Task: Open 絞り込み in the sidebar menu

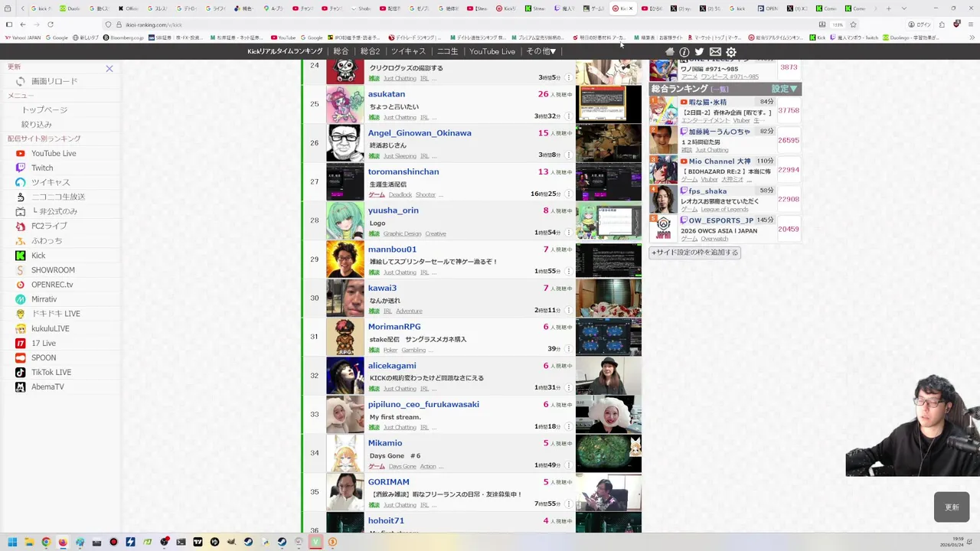Action: 37,124
